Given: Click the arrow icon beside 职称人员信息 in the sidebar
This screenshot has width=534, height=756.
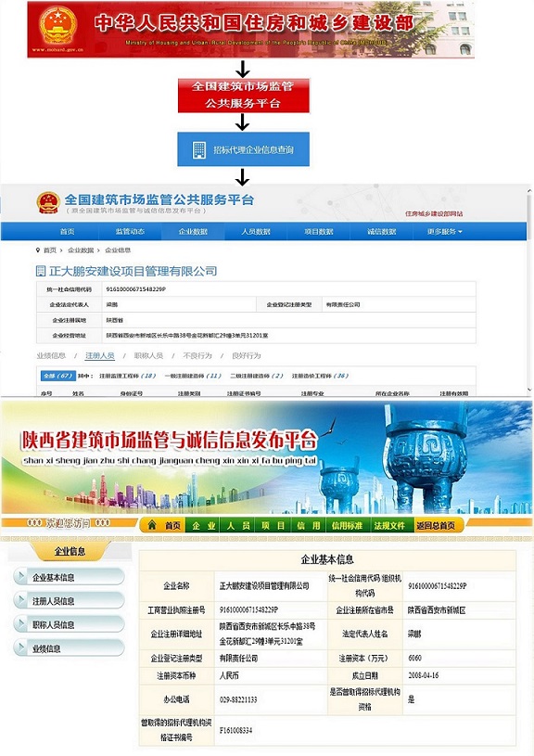Looking at the screenshot, I should coord(21,624).
